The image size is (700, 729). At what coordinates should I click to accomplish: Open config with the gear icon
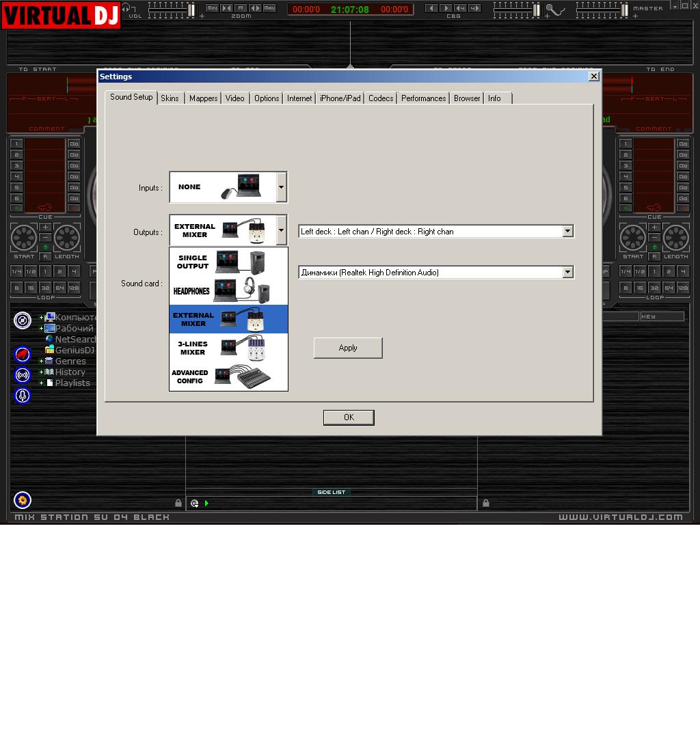tap(23, 501)
